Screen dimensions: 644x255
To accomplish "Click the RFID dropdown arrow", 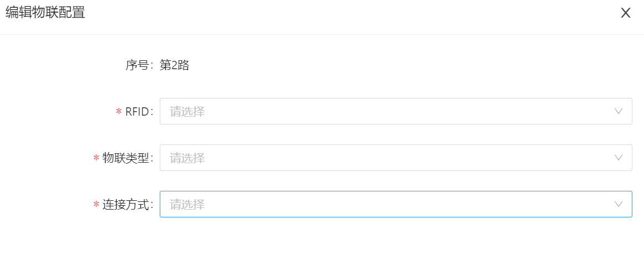I will pyautogui.click(x=619, y=111).
